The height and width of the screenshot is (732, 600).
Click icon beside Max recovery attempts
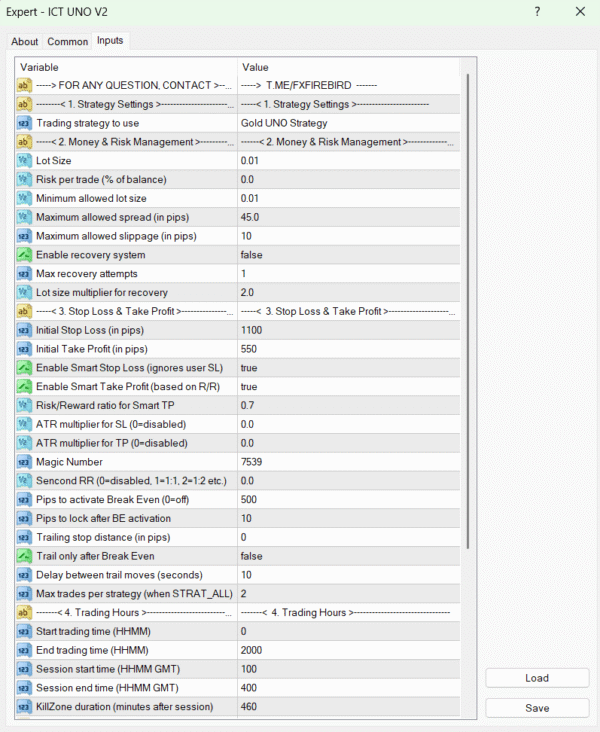tap(24, 274)
